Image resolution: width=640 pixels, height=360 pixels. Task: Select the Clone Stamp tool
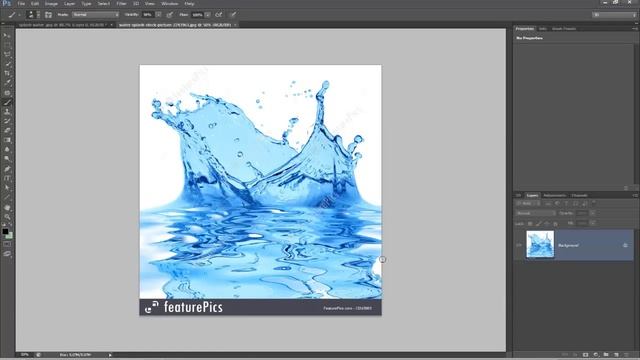point(7,111)
